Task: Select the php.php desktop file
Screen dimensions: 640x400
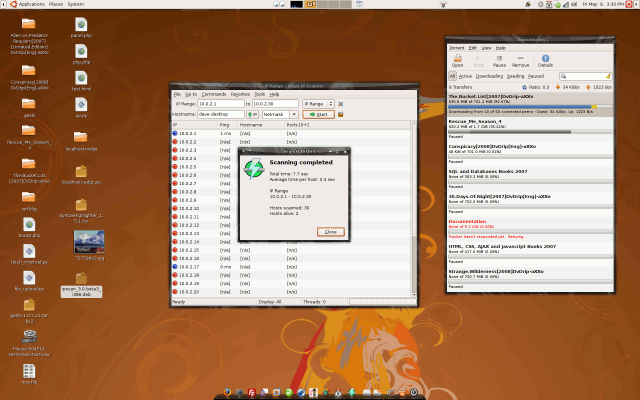Action: point(81,54)
